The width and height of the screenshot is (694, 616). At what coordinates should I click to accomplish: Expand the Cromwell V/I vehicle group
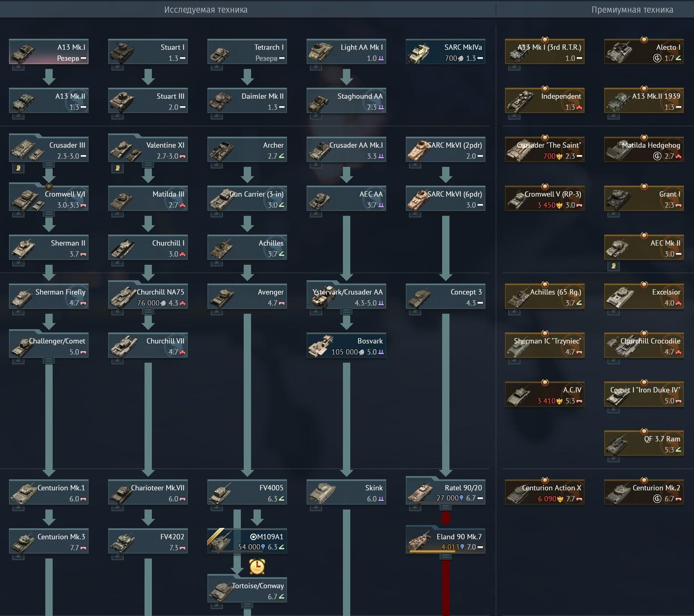pos(49,213)
